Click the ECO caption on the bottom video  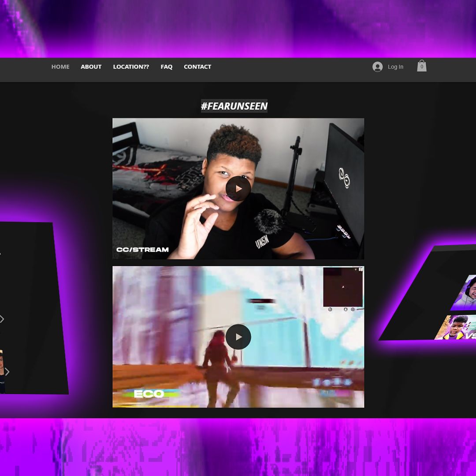[x=149, y=394]
